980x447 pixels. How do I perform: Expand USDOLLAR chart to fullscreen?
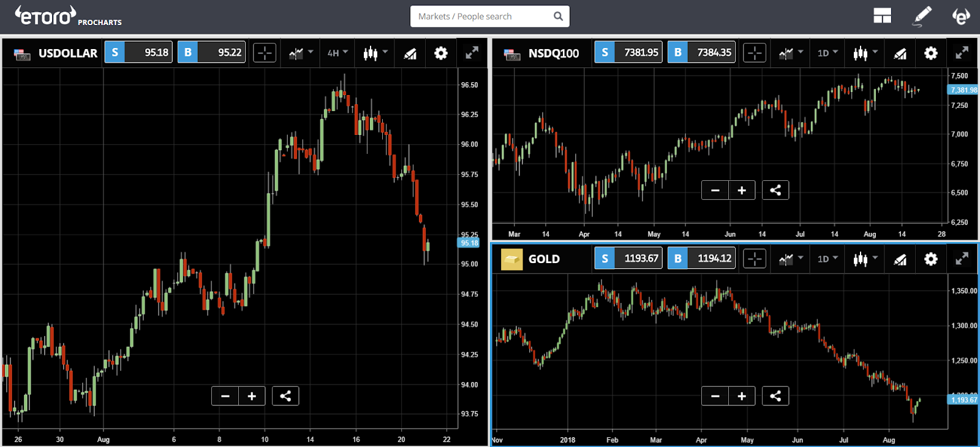pyautogui.click(x=472, y=53)
